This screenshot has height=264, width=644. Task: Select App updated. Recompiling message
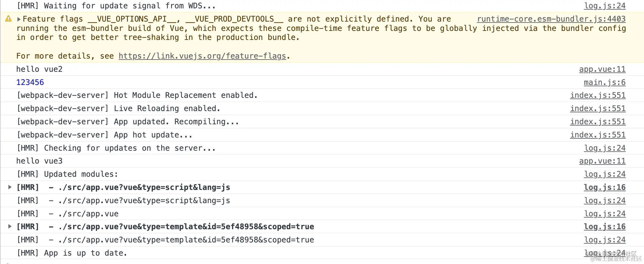[128, 122]
